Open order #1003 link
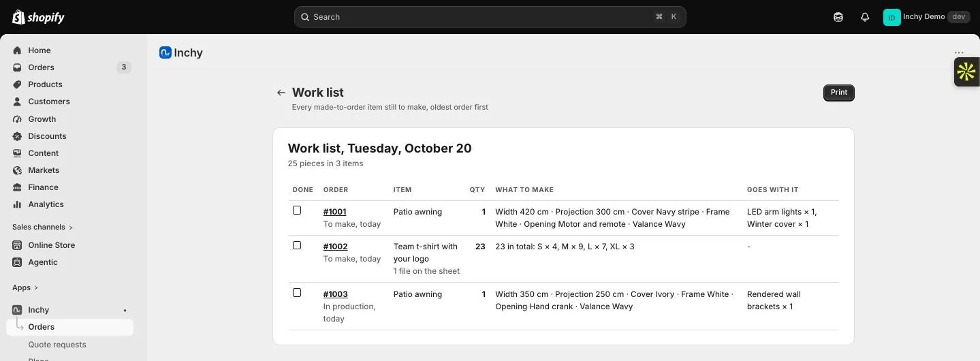 click(x=335, y=294)
